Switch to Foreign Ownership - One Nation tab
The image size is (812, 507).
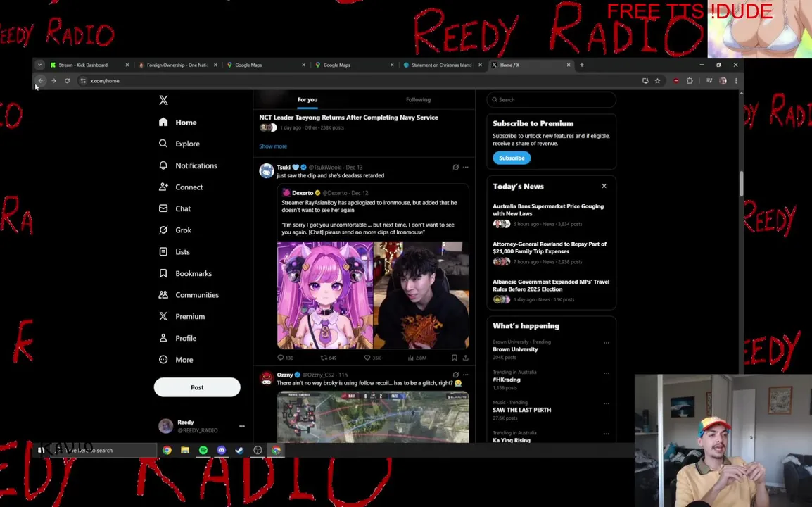pyautogui.click(x=177, y=65)
